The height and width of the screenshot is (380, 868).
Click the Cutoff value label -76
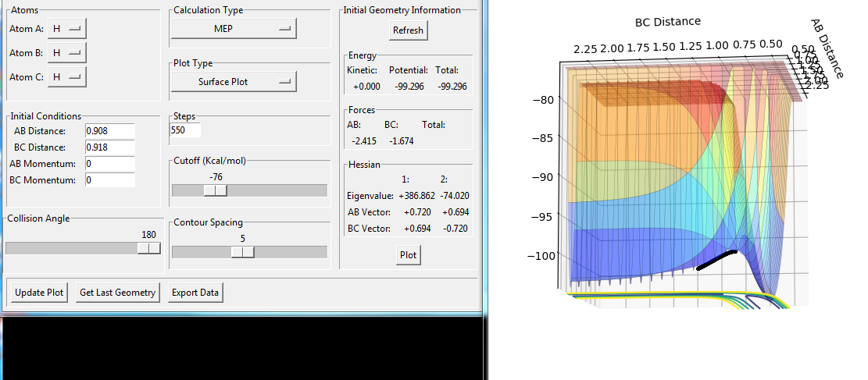coord(216,177)
